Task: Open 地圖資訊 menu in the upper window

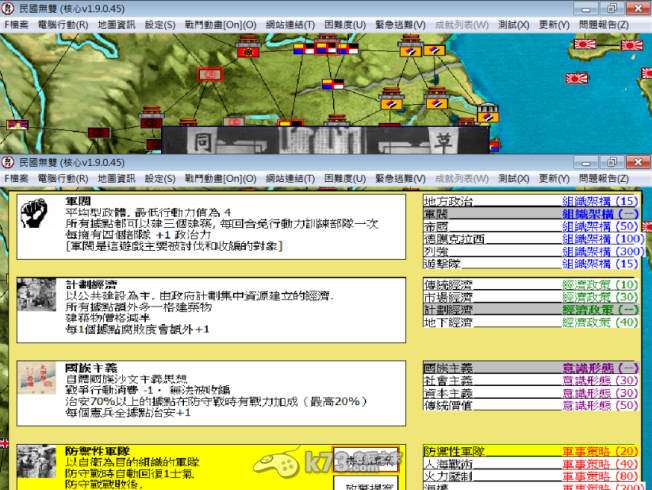Action: [116, 25]
